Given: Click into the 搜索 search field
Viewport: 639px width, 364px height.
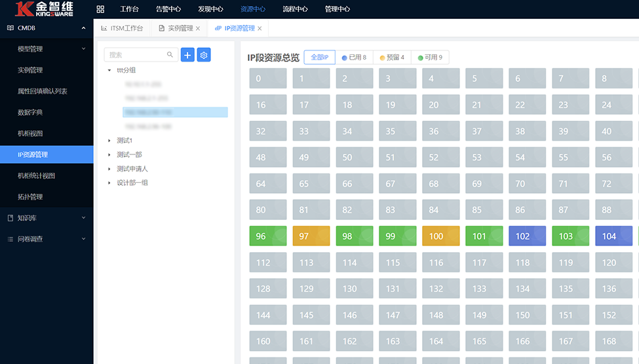Looking at the screenshot, I should click(141, 54).
